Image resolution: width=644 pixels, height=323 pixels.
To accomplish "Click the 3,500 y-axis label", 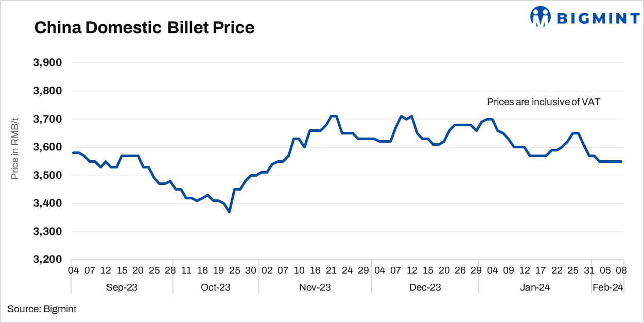I will pyautogui.click(x=47, y=175).
